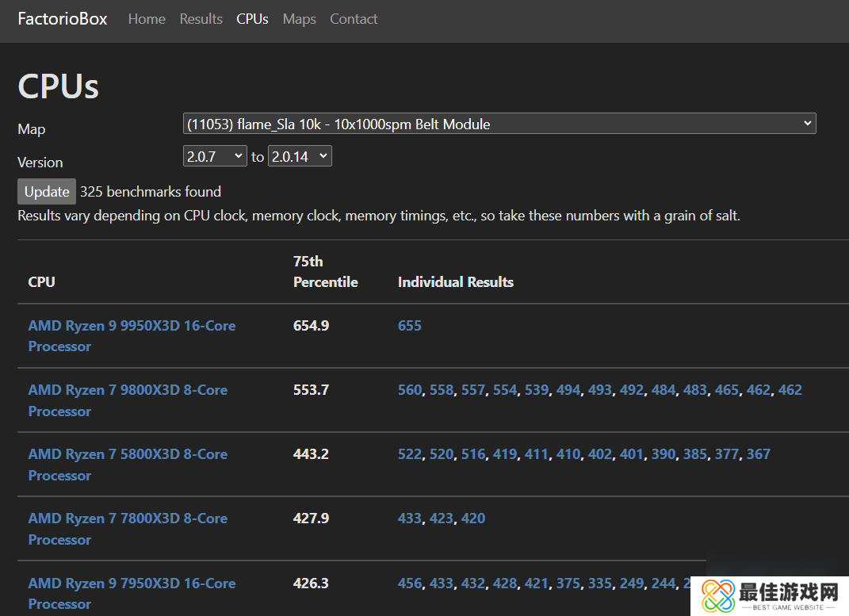
Task: Click the 560 result for 9800X3D
Action: 410,390
